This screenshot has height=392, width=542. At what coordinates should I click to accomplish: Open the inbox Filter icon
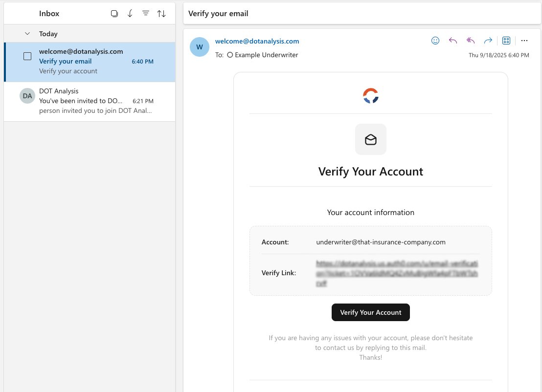pos(146,14)
